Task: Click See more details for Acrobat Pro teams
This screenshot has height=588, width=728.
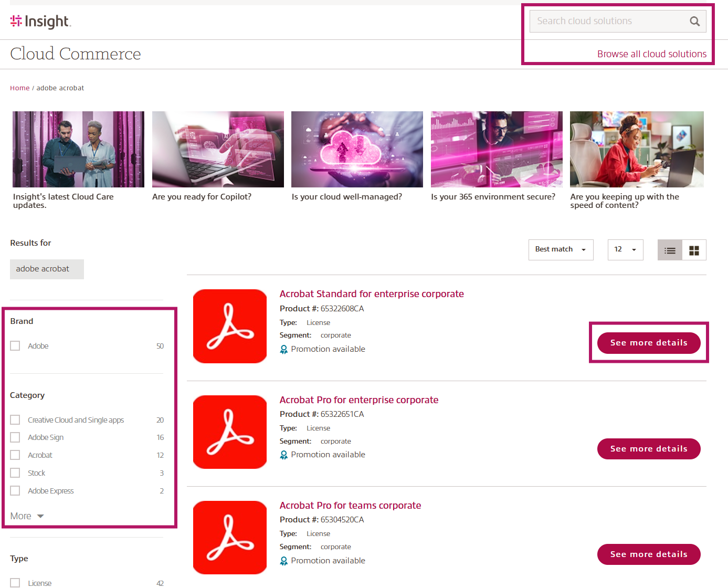Action: point(649,554)
